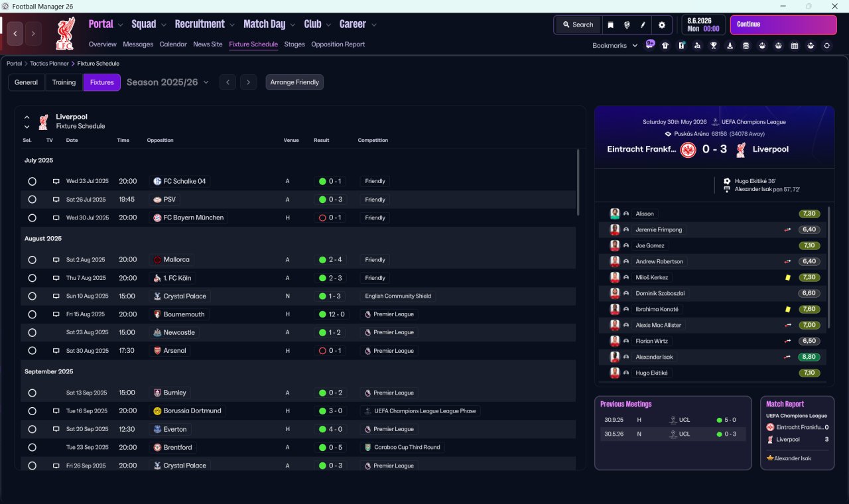Click the Liverpool crest beside Fixture Schedule title
Image resolution: width=849 pixels, height=504 pixels.
43,121
